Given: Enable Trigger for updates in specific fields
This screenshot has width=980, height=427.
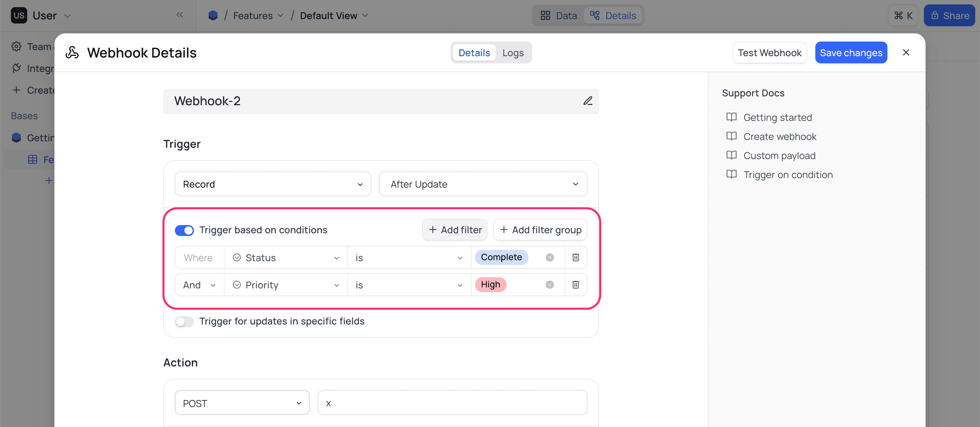Looking at the screenshot, I should tap(184, 321).
